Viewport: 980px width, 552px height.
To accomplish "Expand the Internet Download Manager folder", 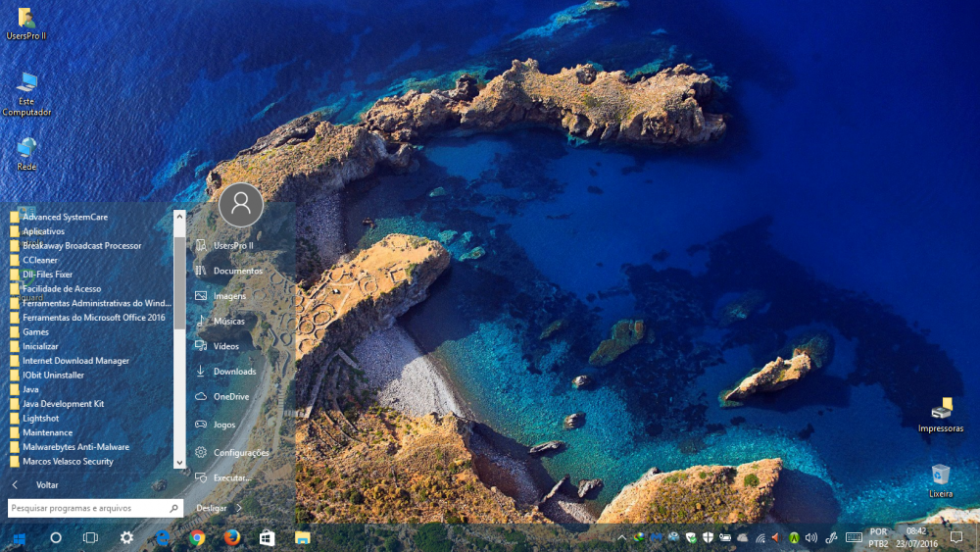I will (75, 361).
